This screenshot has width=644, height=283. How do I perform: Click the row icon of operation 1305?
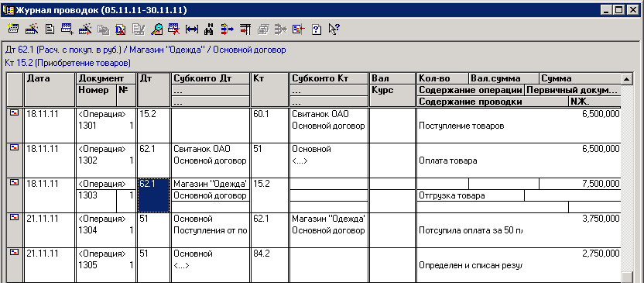pyautogui.click(x=14, y=253)
